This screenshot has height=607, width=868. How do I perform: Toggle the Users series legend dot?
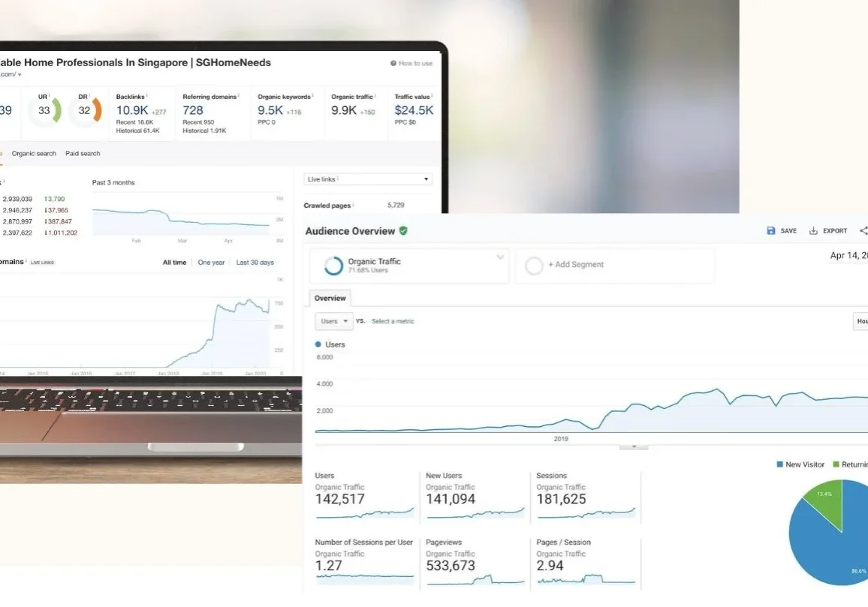pos(318,344)
